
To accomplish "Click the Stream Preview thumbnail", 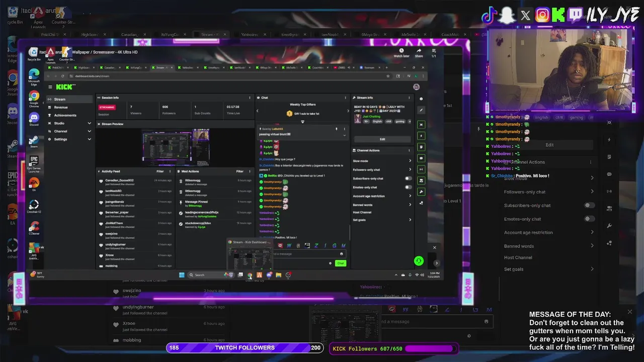I will [176, 147].
